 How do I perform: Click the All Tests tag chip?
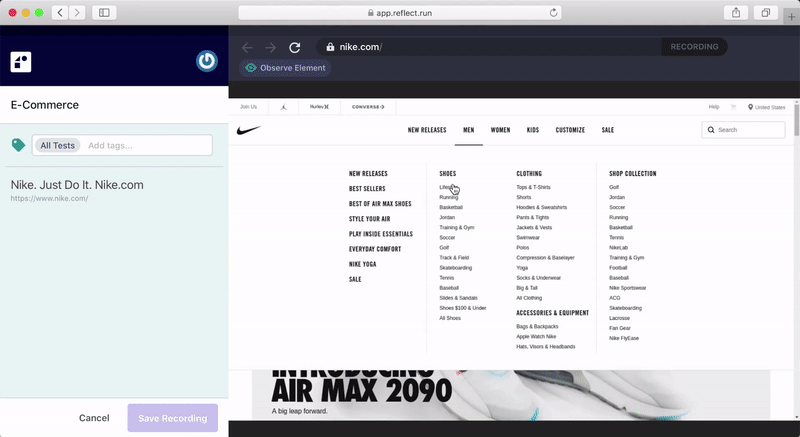(x=58, y=145)
